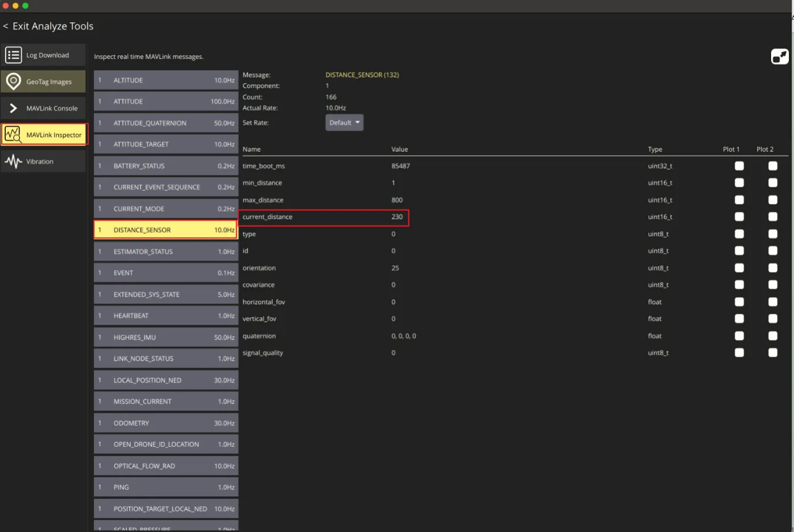The width and height of the screenshot is (794, 532).
Task: Open the Set Rate Default dropdown
Action: 344,123
